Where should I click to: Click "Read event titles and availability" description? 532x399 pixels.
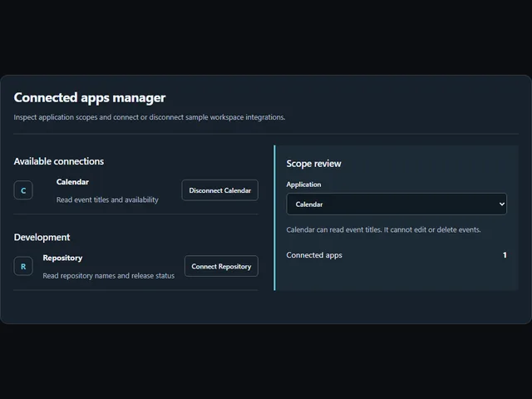point(107,199)
